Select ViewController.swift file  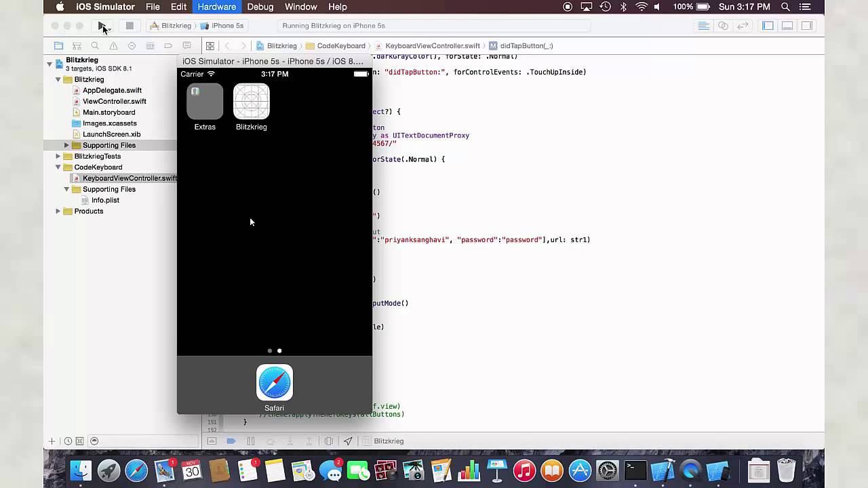[114, 101]
